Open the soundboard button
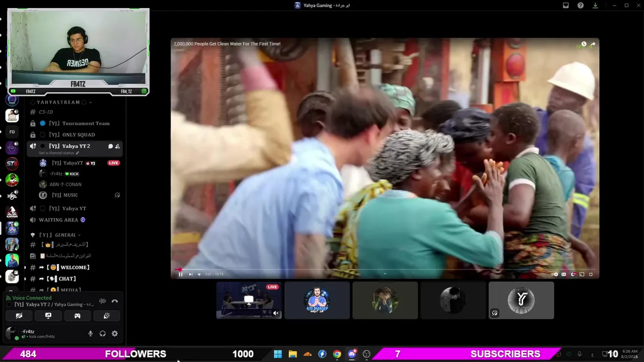Viewport: 644px width, 362px height. tap(107, 316)
